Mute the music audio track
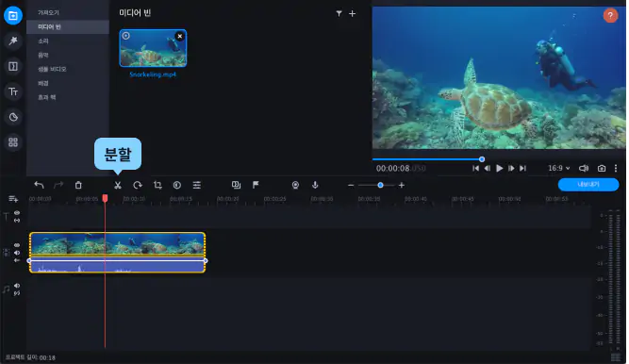Viewport: 629px width, 364px height. coord(17,286)
